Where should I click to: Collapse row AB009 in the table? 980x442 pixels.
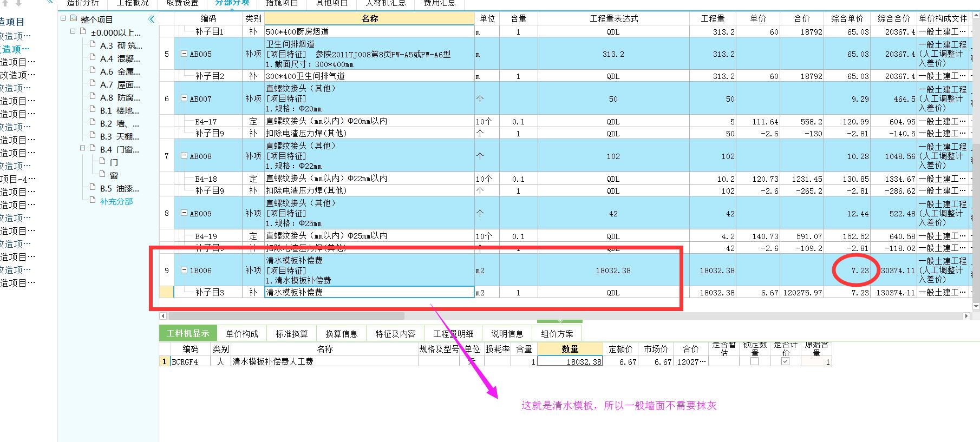coord(184,213)
